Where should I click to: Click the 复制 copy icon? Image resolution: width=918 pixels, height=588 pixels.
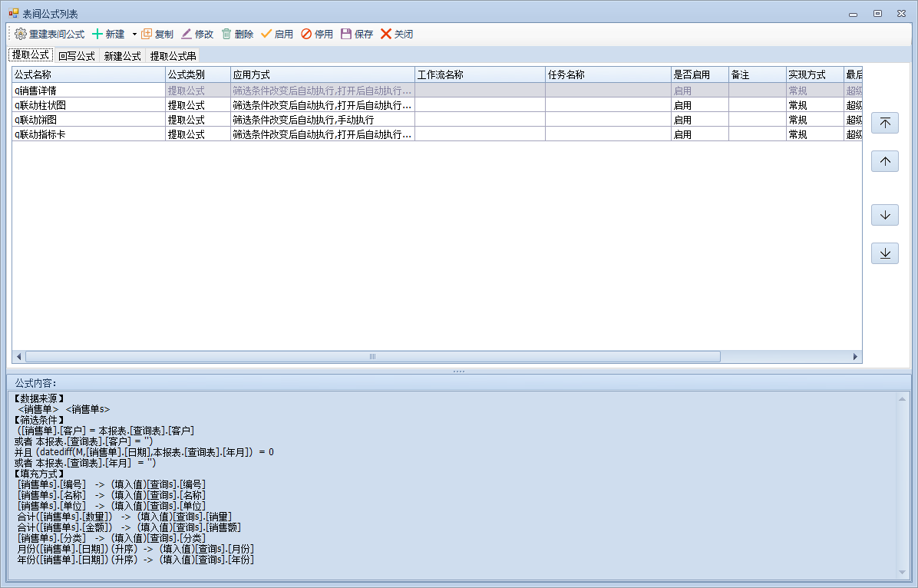[147, 34]
